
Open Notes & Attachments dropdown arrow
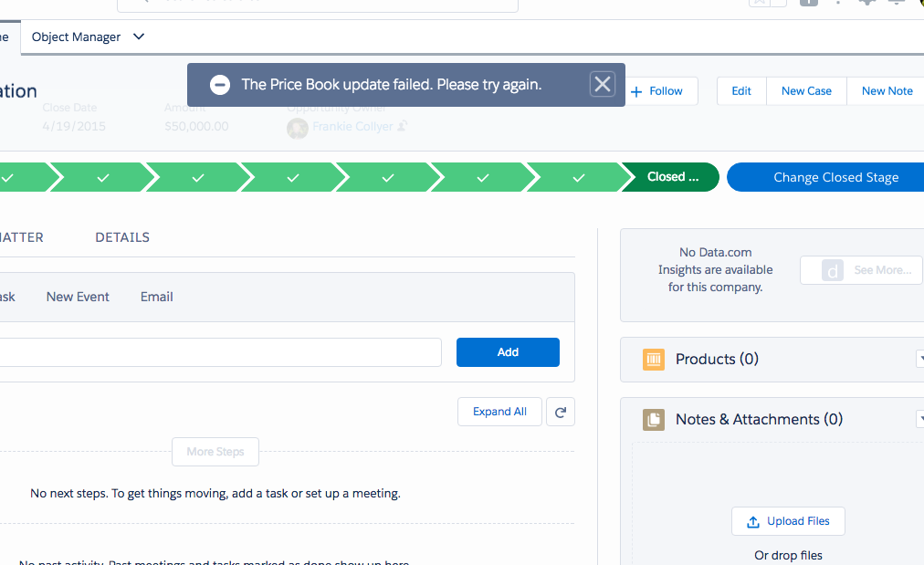click(x=919, y=419)
